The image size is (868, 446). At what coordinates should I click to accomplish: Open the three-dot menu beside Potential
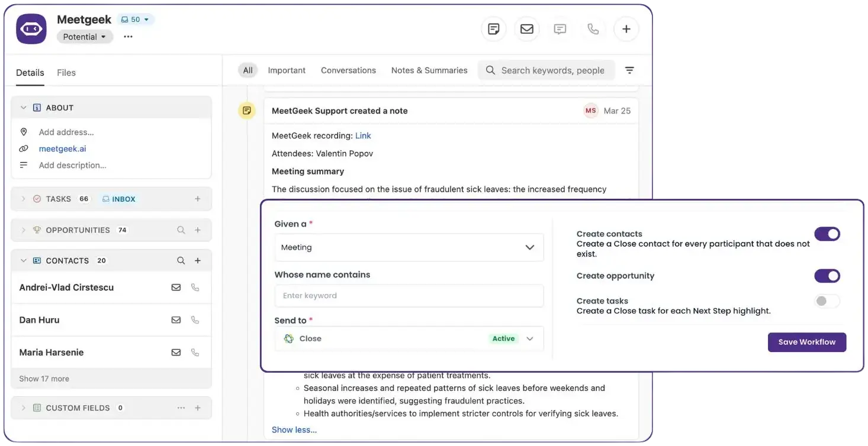(x=128, y=37)
